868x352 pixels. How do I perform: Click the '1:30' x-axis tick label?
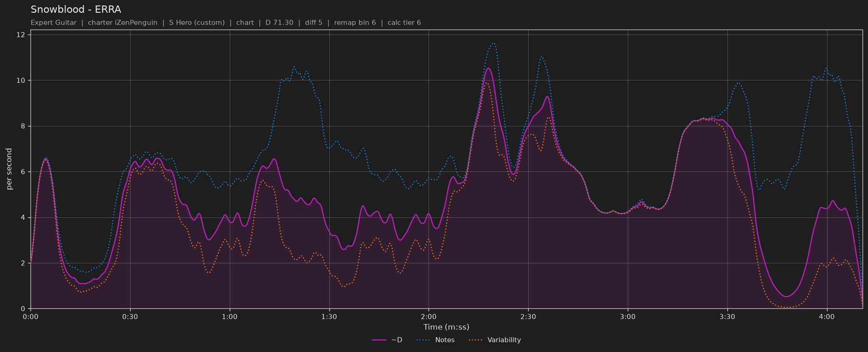329,317
